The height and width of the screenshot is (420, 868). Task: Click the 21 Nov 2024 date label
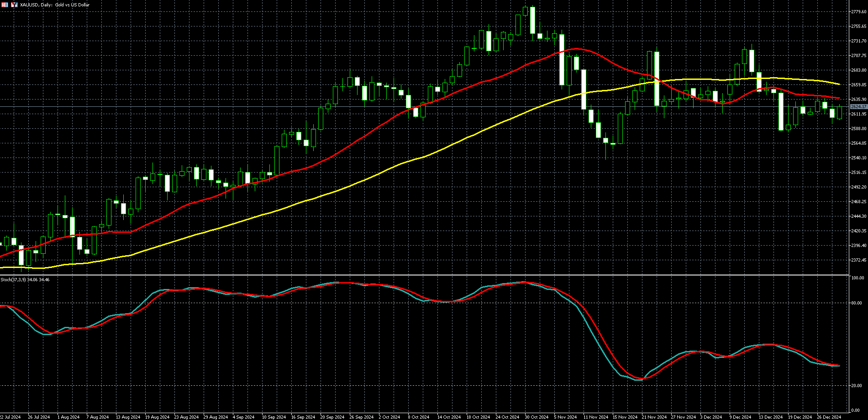tap(654, 417)
